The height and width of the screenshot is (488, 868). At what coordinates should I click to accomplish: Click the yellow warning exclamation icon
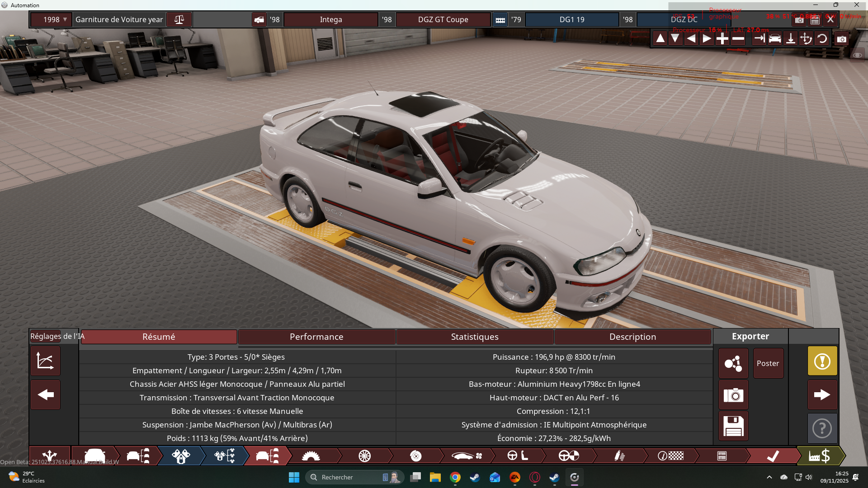click(x=822, y=361)
